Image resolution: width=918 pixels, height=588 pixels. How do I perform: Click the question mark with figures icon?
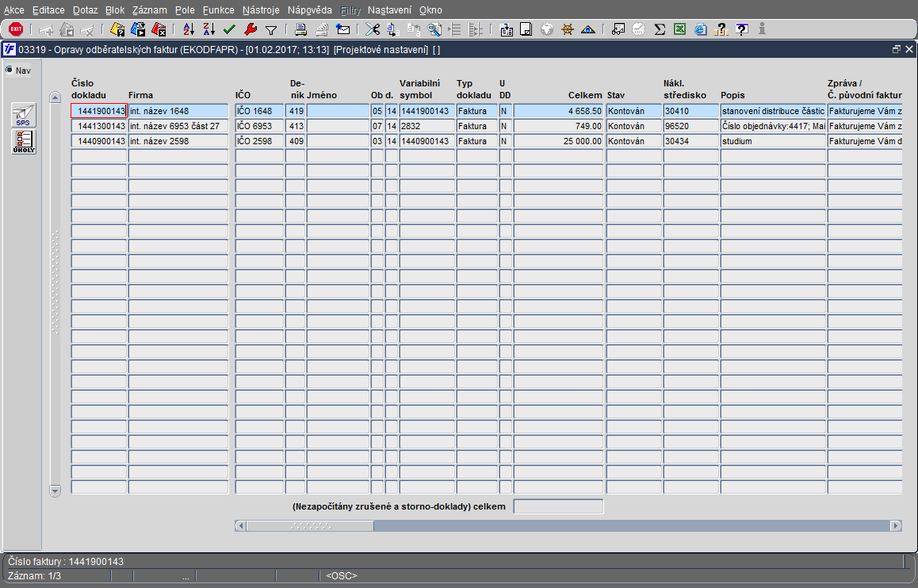721,29
